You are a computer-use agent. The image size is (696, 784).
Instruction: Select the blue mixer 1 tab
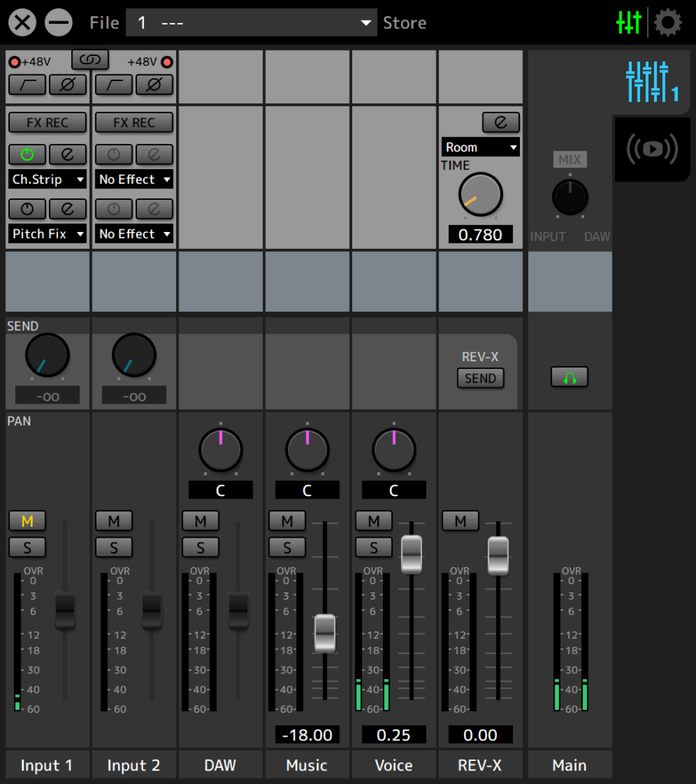652,81
